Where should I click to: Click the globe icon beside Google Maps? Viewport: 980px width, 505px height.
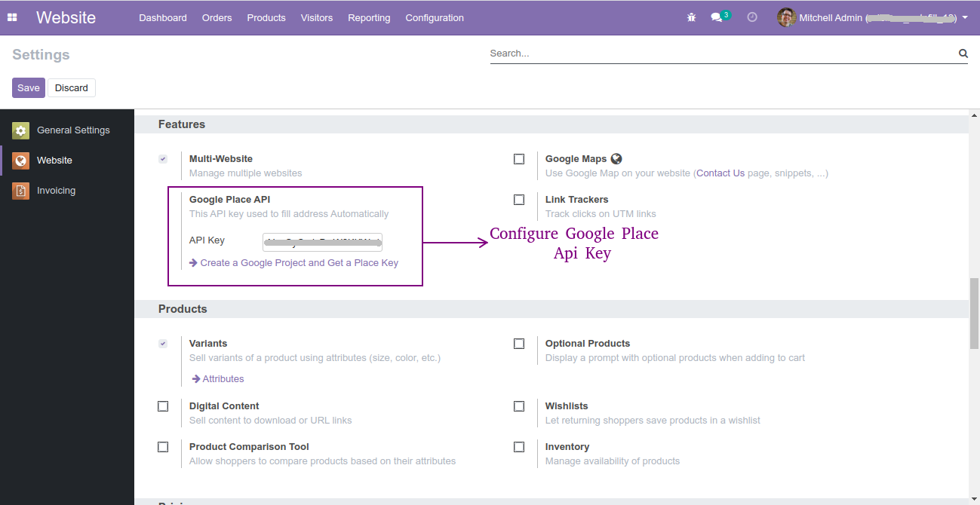(616, 158)
